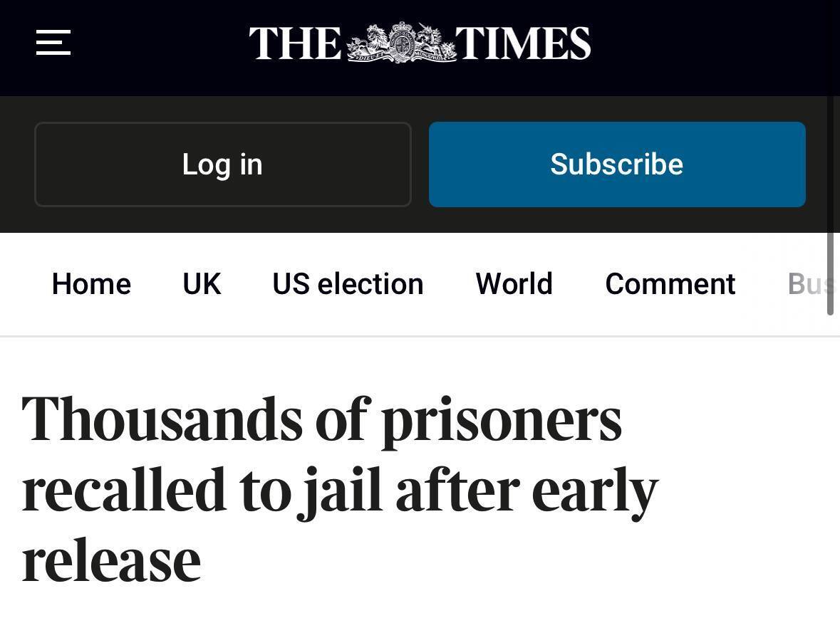This screenshot has height=618, width=840.
Task: Switch to the World section
Action: click(x=514, y=284)
